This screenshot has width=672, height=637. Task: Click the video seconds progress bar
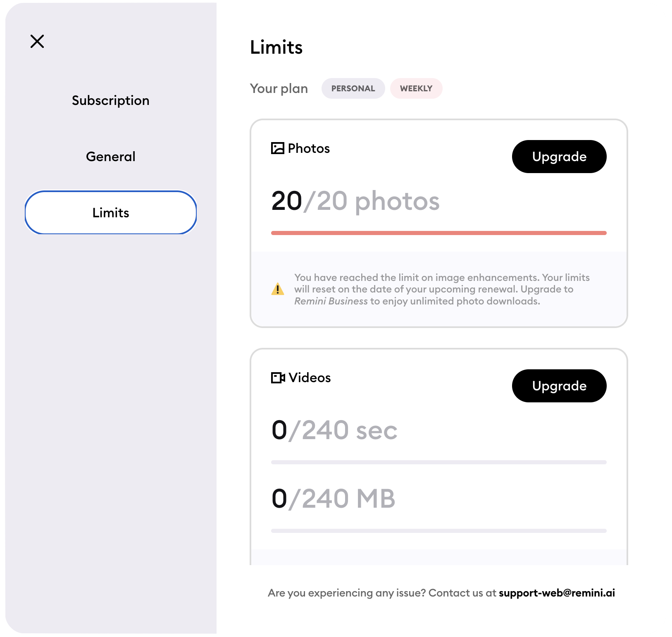(x=439, y=462)
